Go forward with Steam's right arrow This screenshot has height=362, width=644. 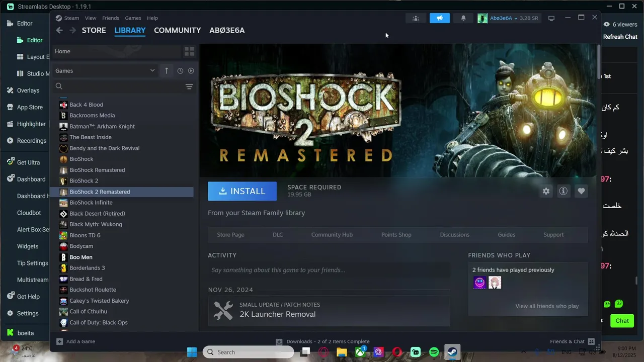tap(72, 30)
